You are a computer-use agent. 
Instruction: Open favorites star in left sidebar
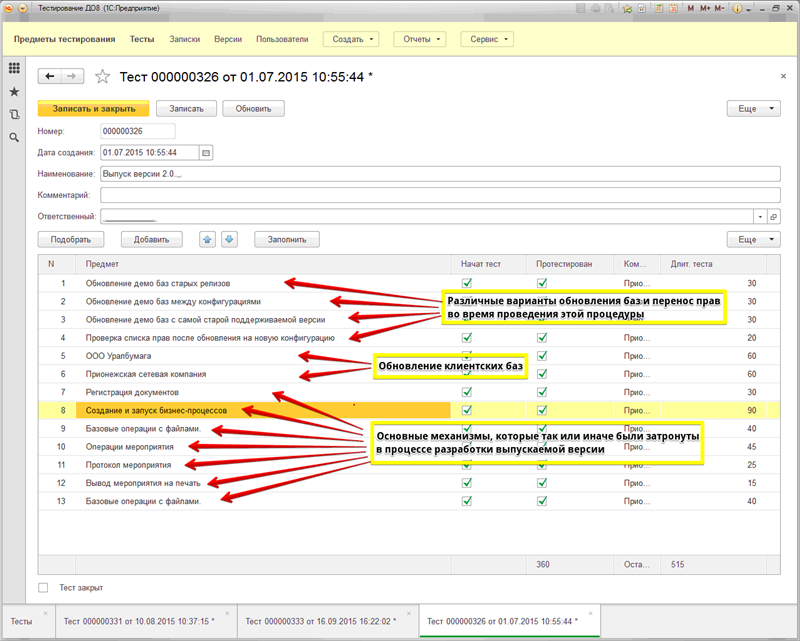(14, 91)
